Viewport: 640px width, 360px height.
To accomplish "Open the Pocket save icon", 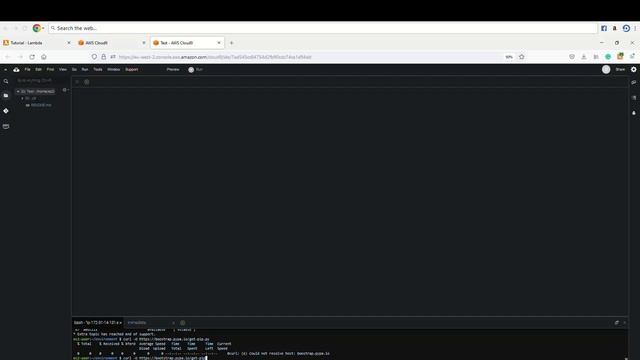I will [x=572, y=57].
